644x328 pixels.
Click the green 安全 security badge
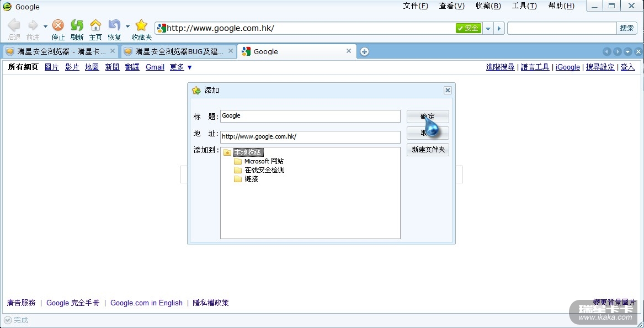pyautogui.click(x=468, y=28)
